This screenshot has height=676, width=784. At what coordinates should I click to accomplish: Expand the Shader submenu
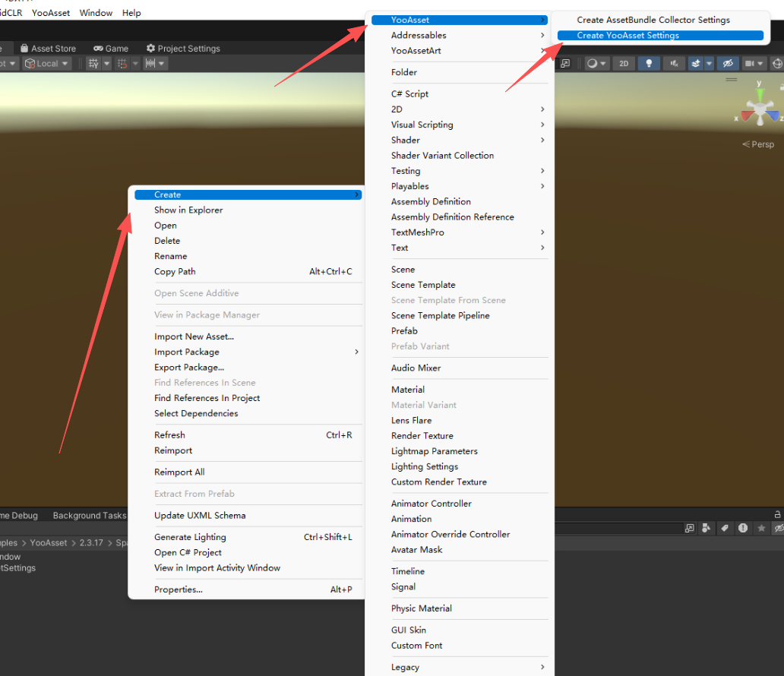point(460,141)
